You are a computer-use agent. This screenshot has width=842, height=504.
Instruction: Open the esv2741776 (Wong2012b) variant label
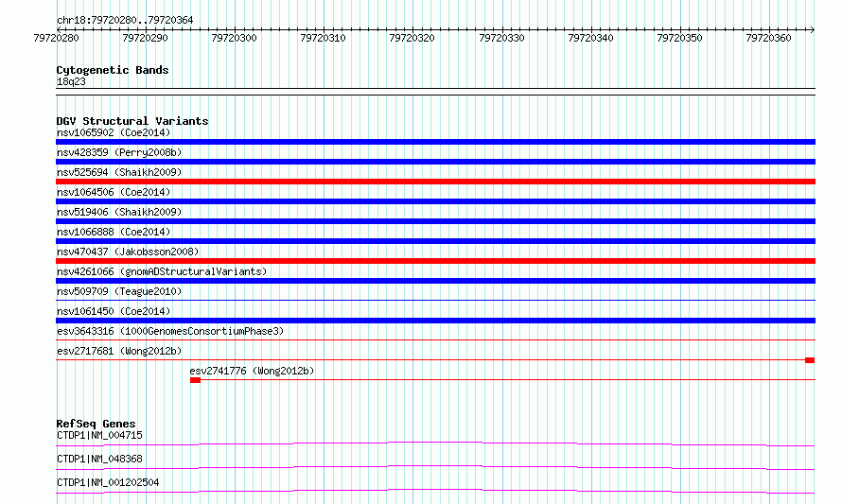click(x=252, y=371)
